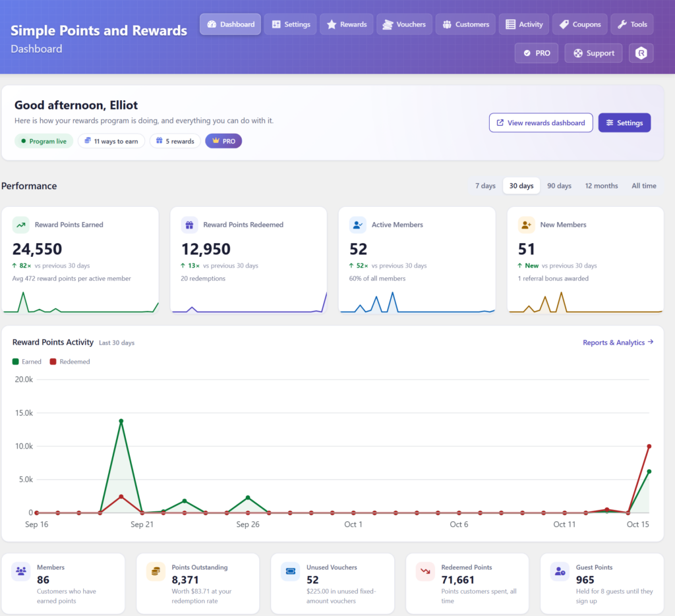Click the ticket icon on Vouchers tab
675x616 pixels.
point(388,24)
